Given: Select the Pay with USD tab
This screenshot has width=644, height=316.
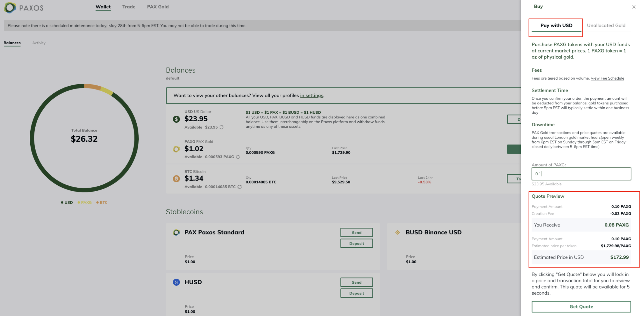Looking at the screenshot, I should coord(556,26).
